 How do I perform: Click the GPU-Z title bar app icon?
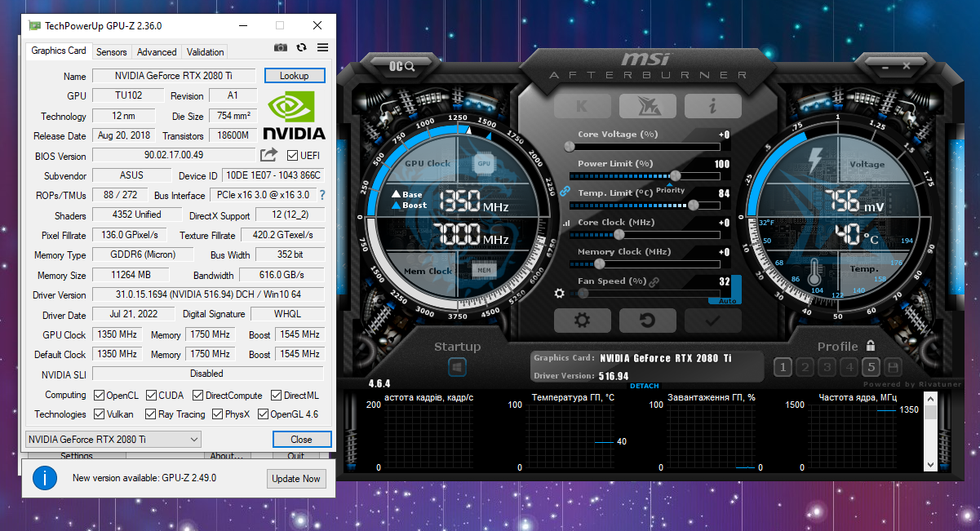(34, 25)
